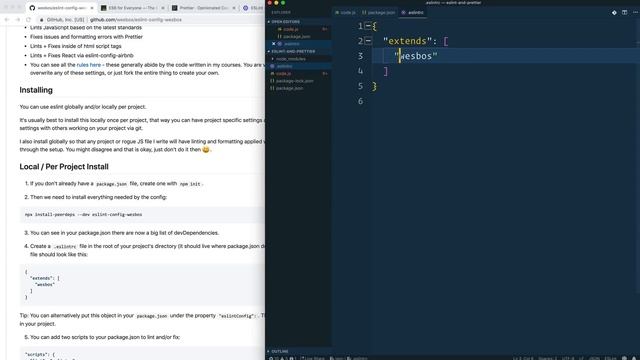Screen dimensions: 640x360
Task: Switch to the .eslintrc editor tab
Action: (x=413, y=13)
